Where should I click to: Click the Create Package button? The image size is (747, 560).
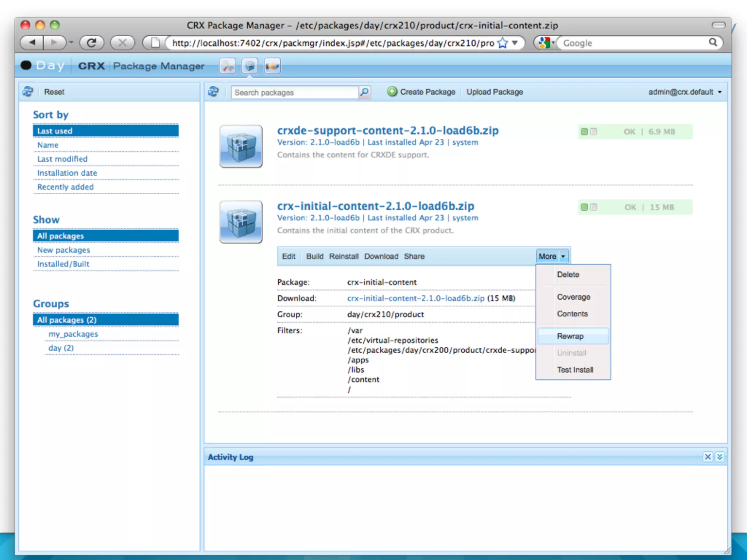click(421, 92)
